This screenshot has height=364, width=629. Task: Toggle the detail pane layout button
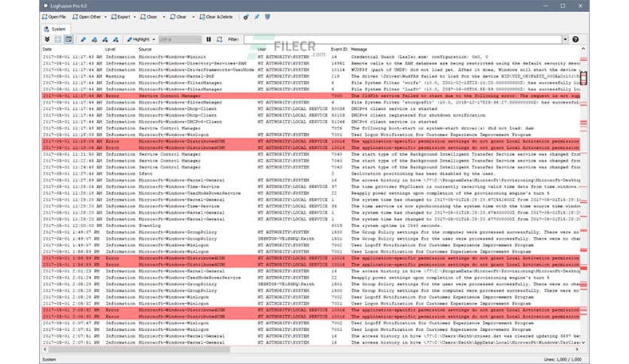tap(68, 39)
